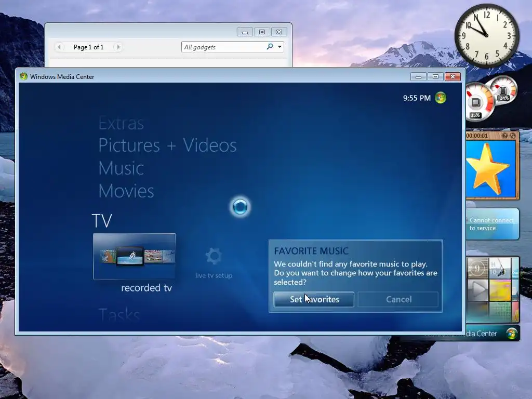Viewport: 532px width, 399px height.
Task: Click the memory gauge showing 24%
Action: click(504, 89)
